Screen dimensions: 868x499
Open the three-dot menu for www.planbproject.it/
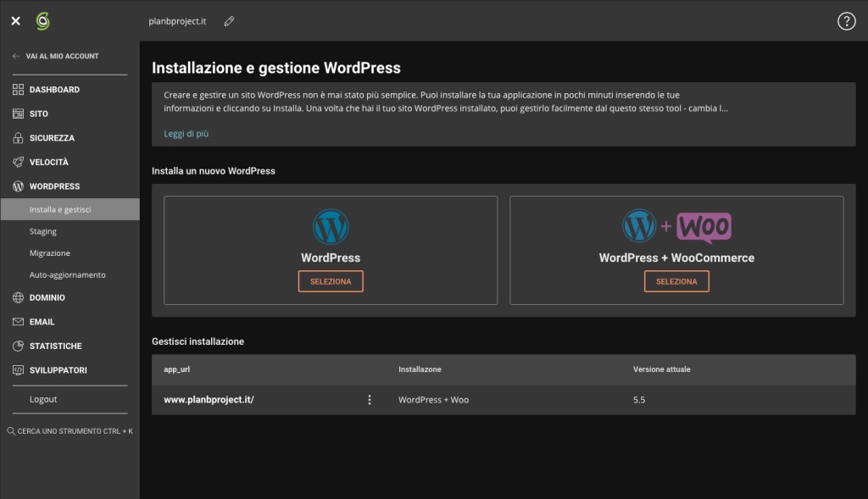click(370, 400)
